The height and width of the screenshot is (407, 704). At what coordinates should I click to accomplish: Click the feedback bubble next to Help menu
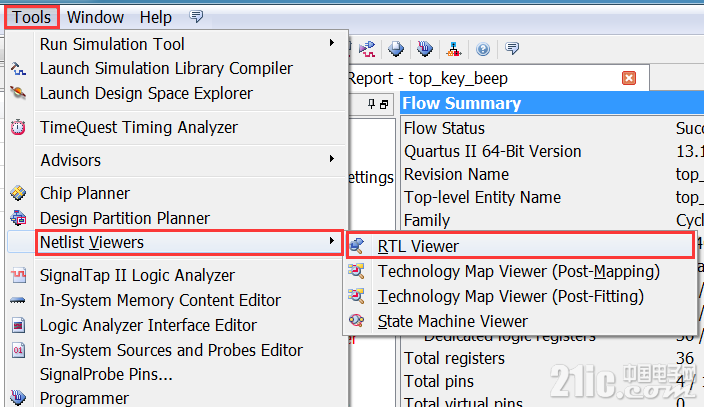196,17
